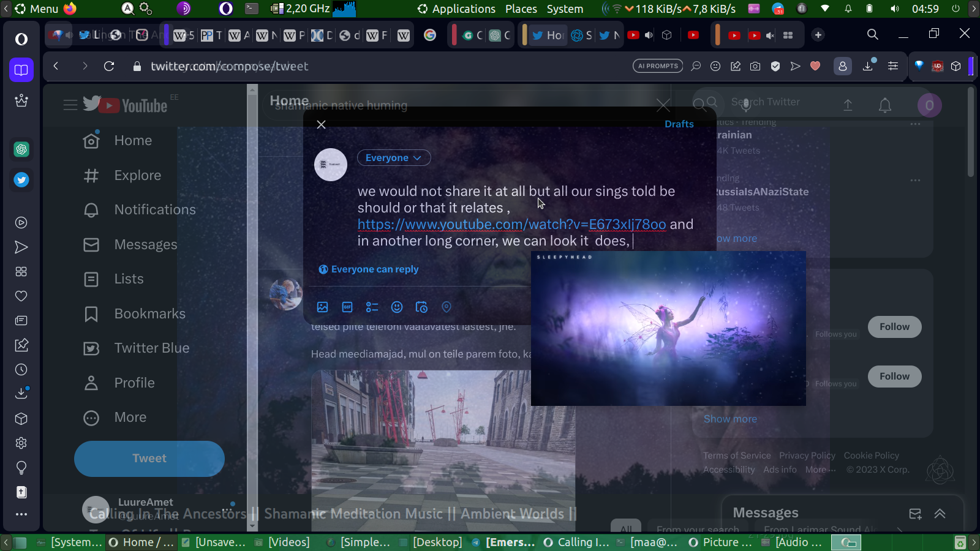Open Lists in Twitter navigation

[x=113, y=279]
